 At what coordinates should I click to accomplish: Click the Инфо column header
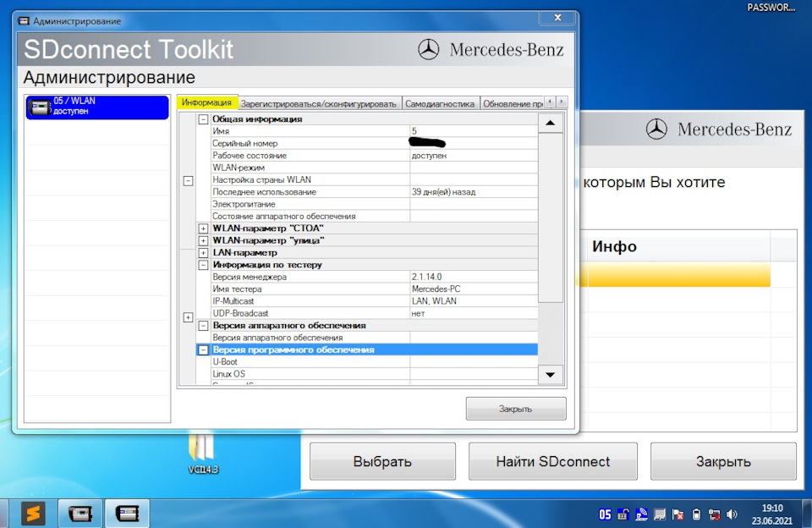click(x=679, y=246)
